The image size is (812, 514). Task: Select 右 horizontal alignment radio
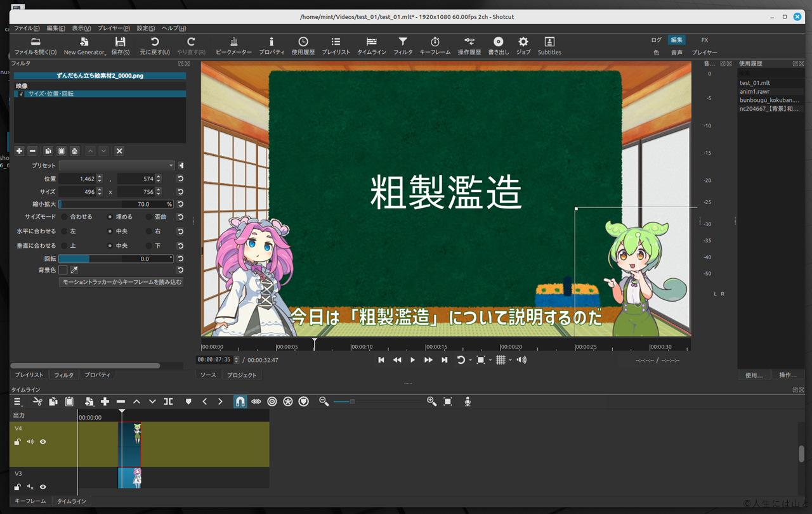pos(149,231)
